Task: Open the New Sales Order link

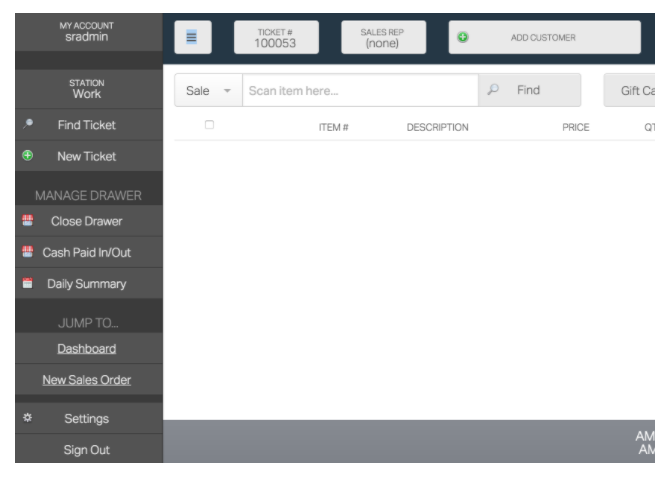Action: click(86, 380)
